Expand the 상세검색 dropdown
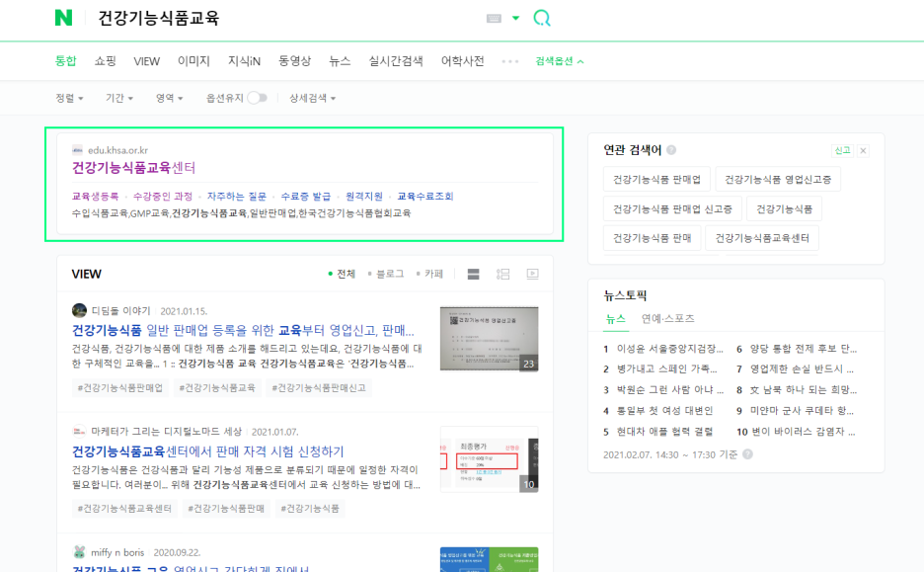Screen dimensions: 924x572 [x=312, y=98]
